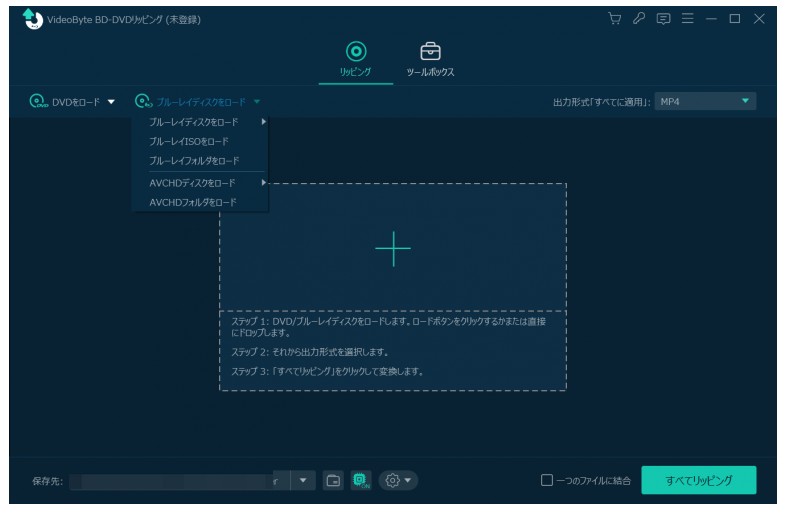The height and width of the screenshot is (515, 790).
Task: Expand the DVDをロード dropdown arrow
Action: point(111,102)
